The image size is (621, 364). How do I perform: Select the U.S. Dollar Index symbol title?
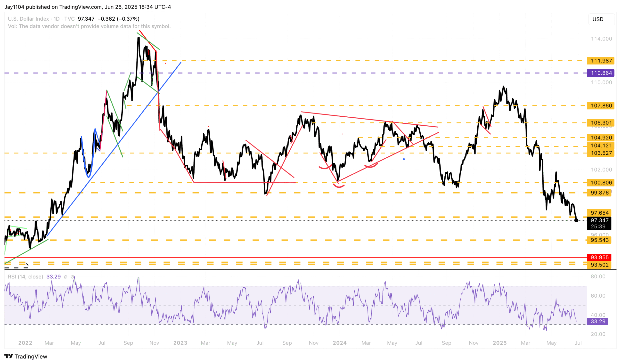pyautogui.click(x=28, y=19)
